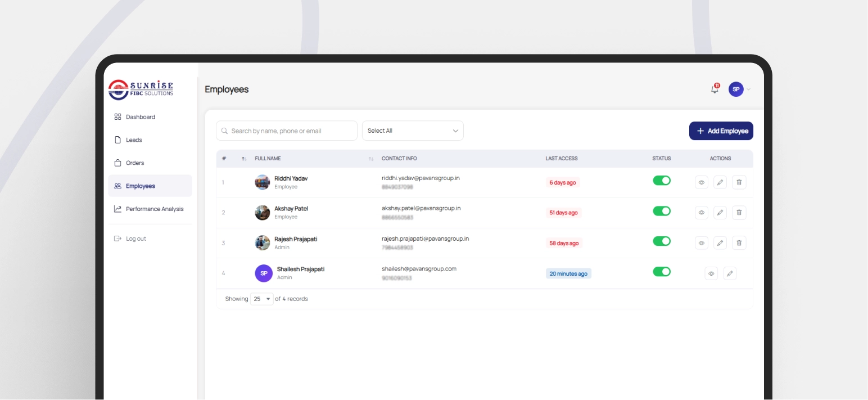Click the 20 minutes ago badge
The height and width of the screenshot is (400, 868).
[x=568, y=273]
